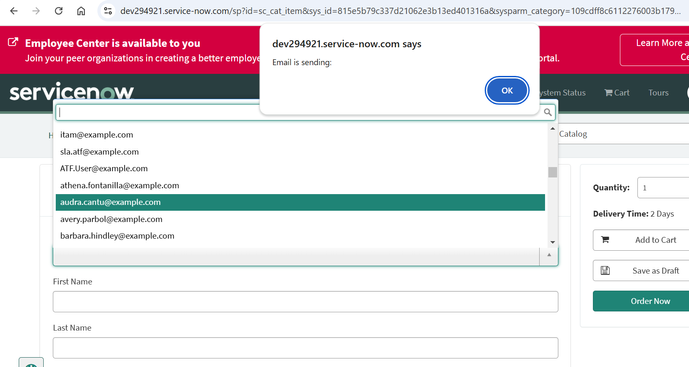Open the Tours menu item
This screenshot has height=367, width=689.
tap(658, 93)
